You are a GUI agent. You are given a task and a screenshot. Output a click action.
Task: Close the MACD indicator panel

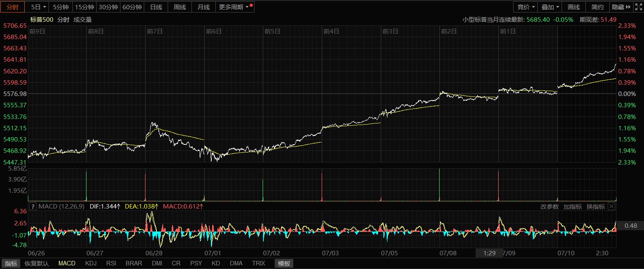point(611,206)
